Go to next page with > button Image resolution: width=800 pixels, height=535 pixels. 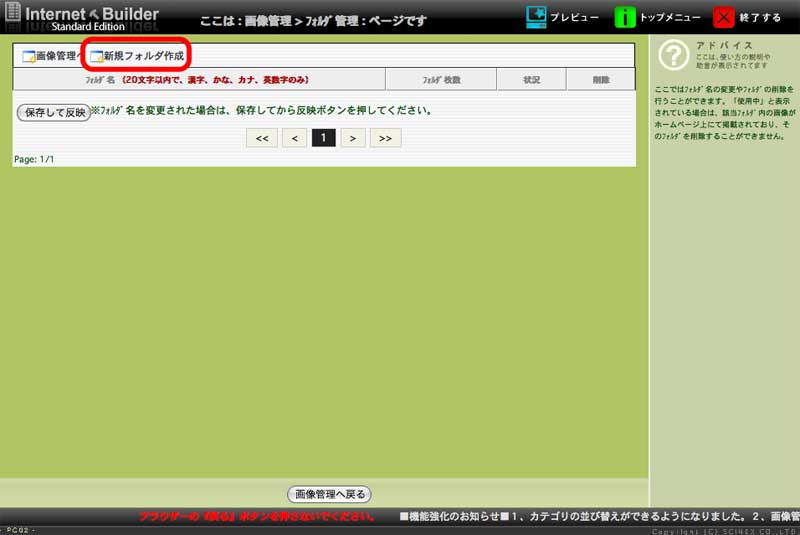[352, 138]
